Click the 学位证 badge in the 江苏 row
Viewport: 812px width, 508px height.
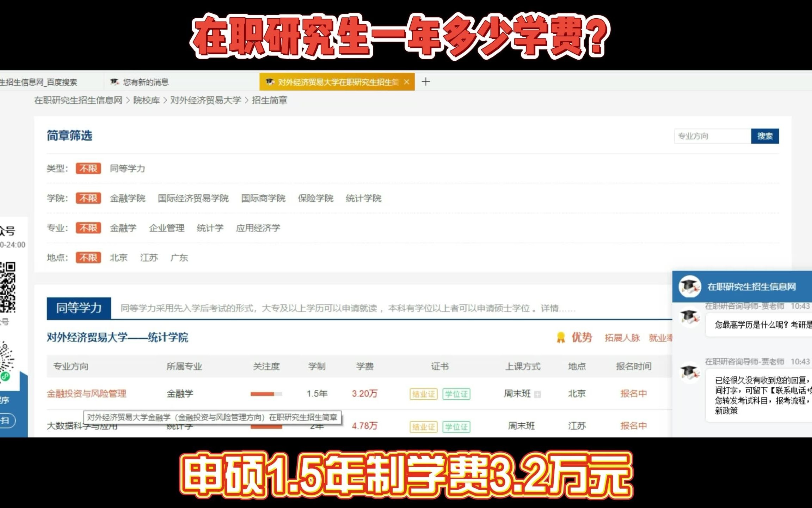pos(456,427)
